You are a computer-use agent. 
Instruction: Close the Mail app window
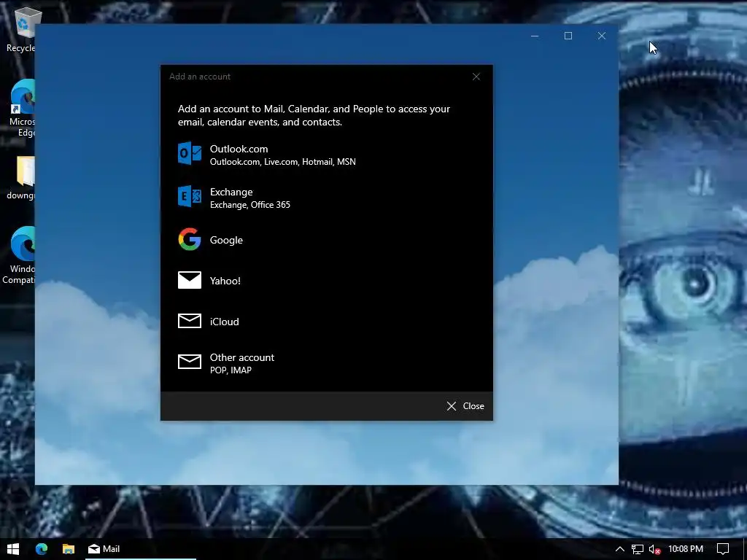pyautogui.click(x=602, y=36)
